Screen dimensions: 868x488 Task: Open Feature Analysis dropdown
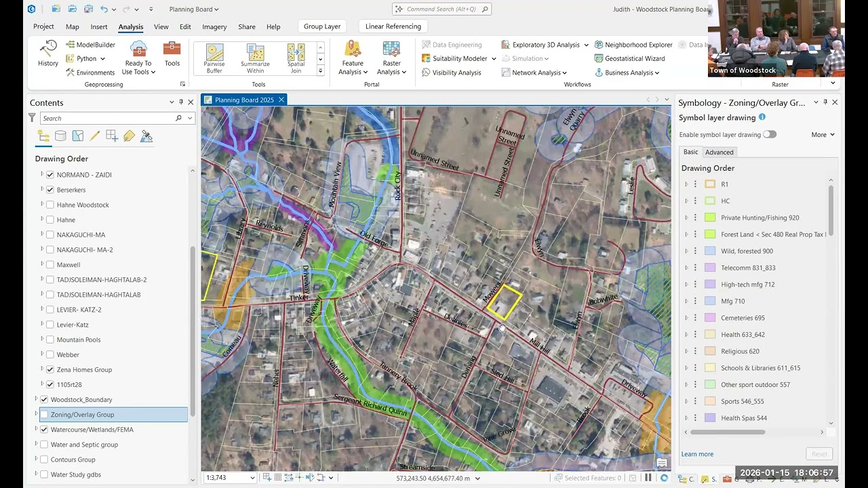point(353,58)
